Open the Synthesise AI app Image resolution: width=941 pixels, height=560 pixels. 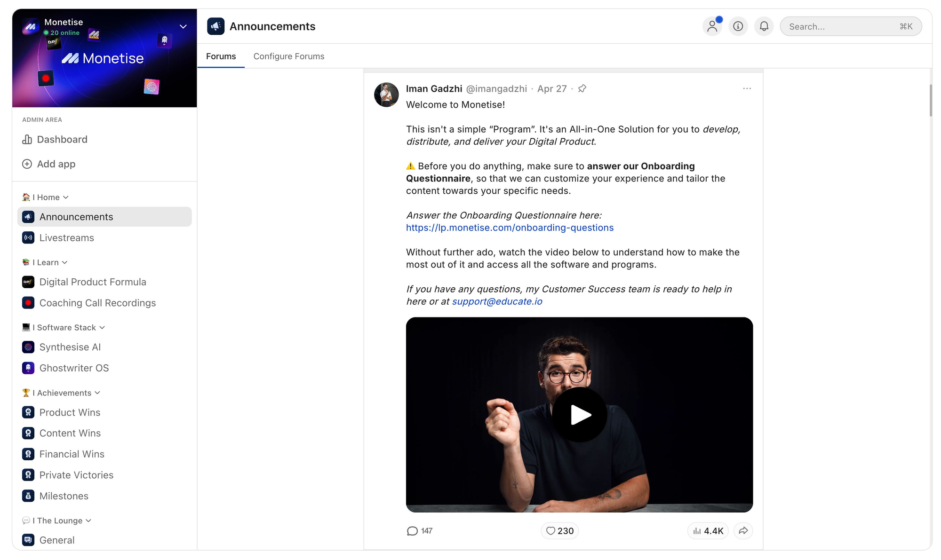(70, 347)
